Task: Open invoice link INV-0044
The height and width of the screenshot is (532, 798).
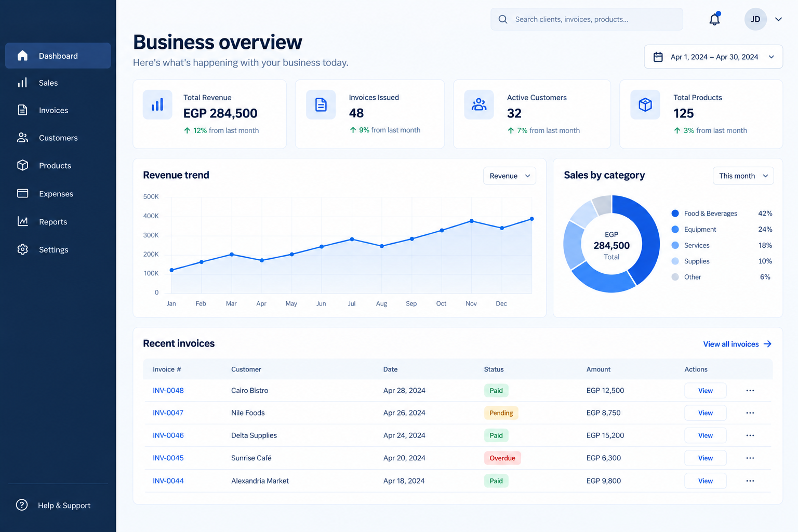Action: pos(168,481)
